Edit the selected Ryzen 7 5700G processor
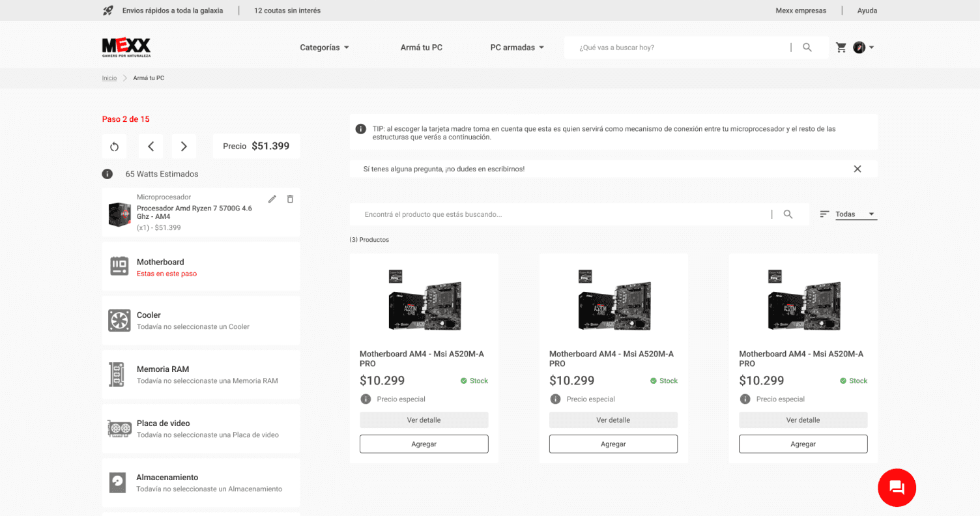 [x=272, y=199]
